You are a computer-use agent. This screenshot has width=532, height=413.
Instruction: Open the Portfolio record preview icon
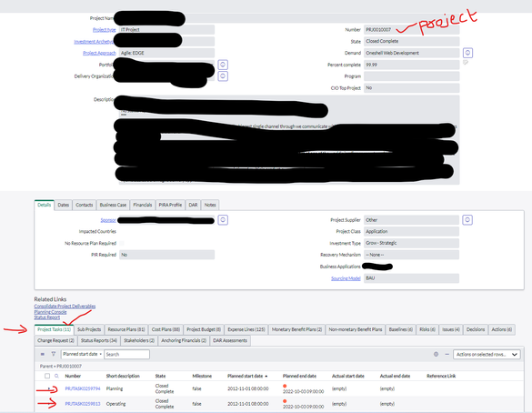click(x=223, y=65)
